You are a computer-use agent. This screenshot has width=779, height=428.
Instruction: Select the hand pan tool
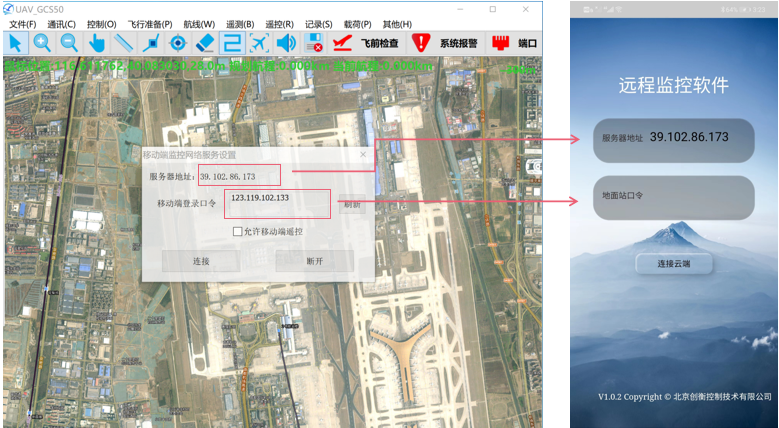click(96, 43)
